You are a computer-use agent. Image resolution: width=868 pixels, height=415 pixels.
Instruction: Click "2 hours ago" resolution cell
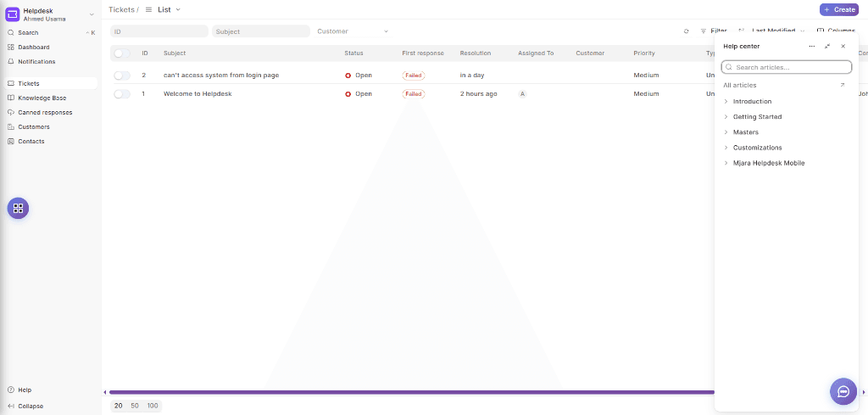coord(478,94)
